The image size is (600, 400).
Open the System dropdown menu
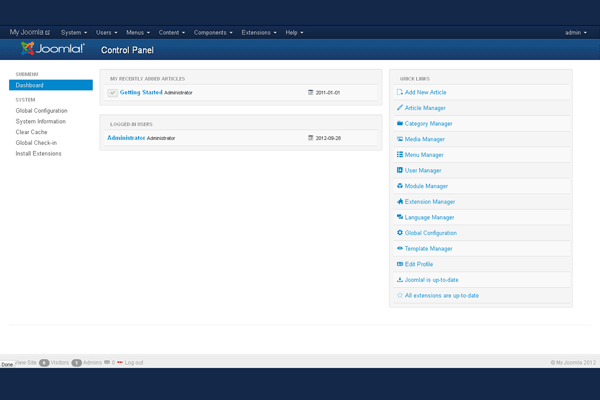(74, 33)
